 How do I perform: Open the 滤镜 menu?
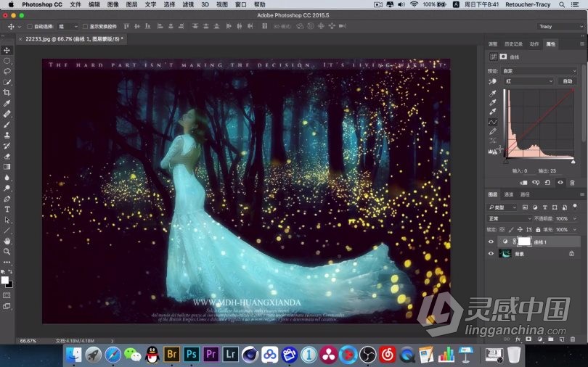(188, 4)
